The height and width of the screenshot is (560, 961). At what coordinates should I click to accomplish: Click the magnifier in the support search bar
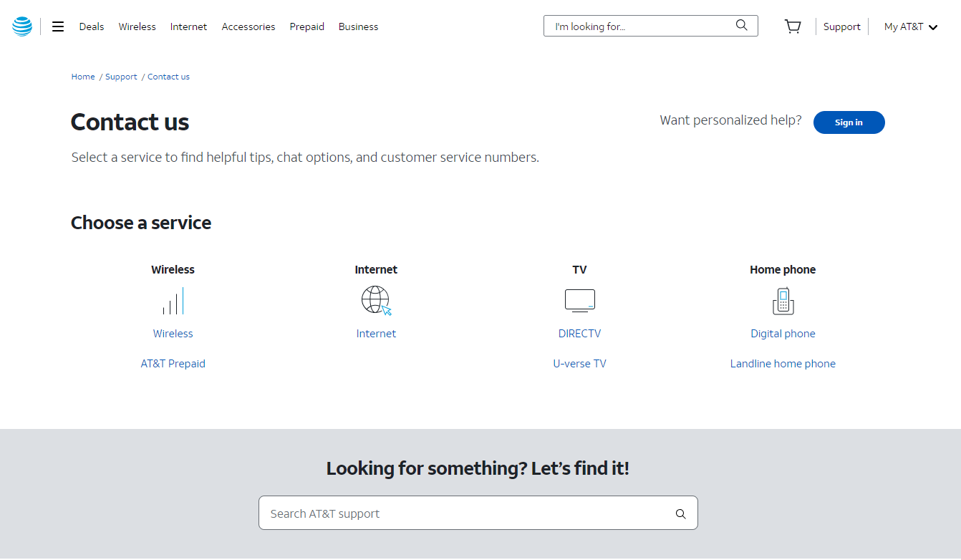click(680, 513)
